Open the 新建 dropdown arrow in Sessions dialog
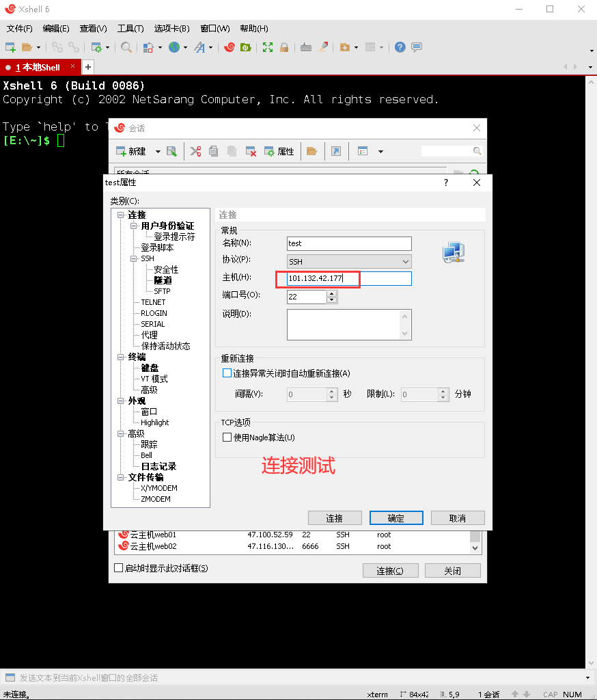The width and height of the screenshot is (597, 700). 158,152
